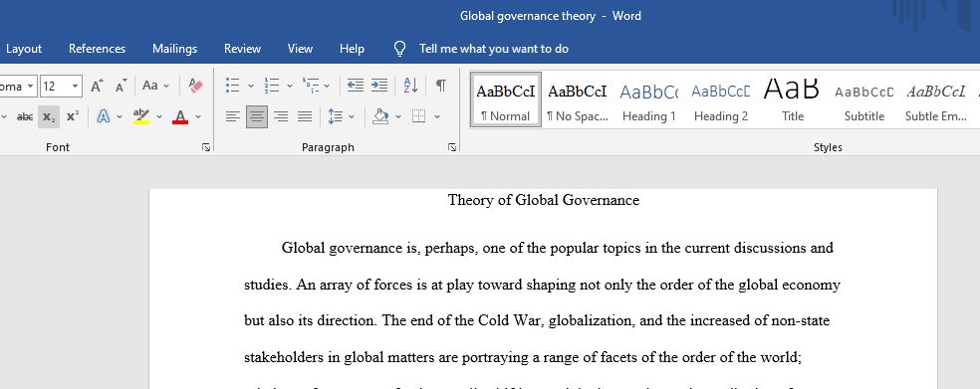The width and height of the screenshot is (980, 389).
Task: Toggle show paragraph marks
Action: [440, 86]
